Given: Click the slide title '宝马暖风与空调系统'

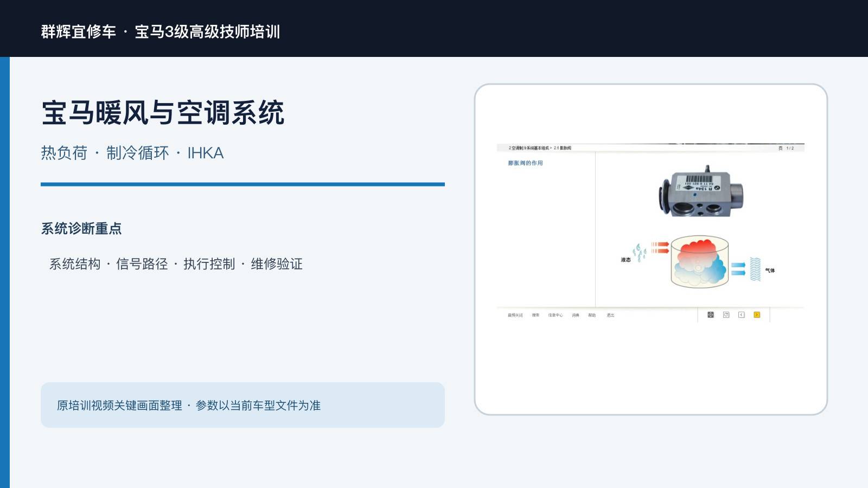Looking at the screenshot, I should tap(163, 113).
